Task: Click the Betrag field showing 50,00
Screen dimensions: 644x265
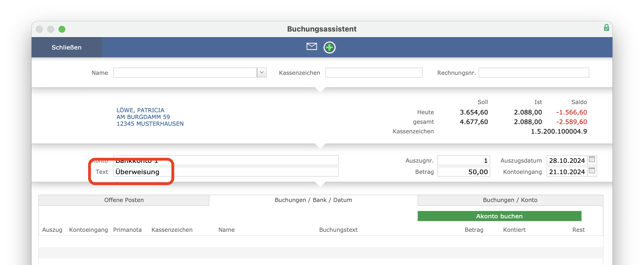Action: click(464, 172)
